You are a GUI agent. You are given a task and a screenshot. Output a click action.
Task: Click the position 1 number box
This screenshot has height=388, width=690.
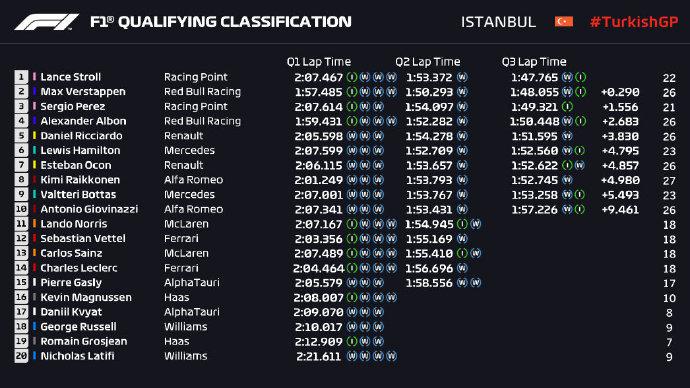(x=21, y=77)
